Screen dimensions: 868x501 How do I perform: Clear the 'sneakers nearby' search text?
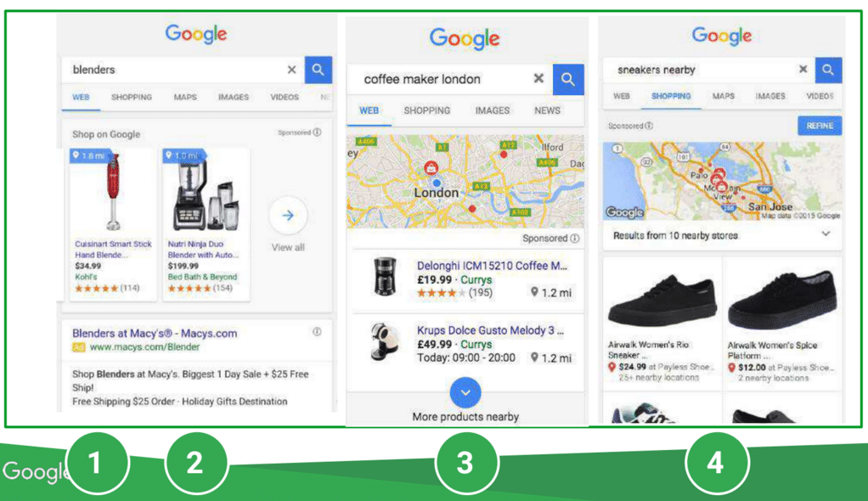pyautogui.click(x=803, y=69)
